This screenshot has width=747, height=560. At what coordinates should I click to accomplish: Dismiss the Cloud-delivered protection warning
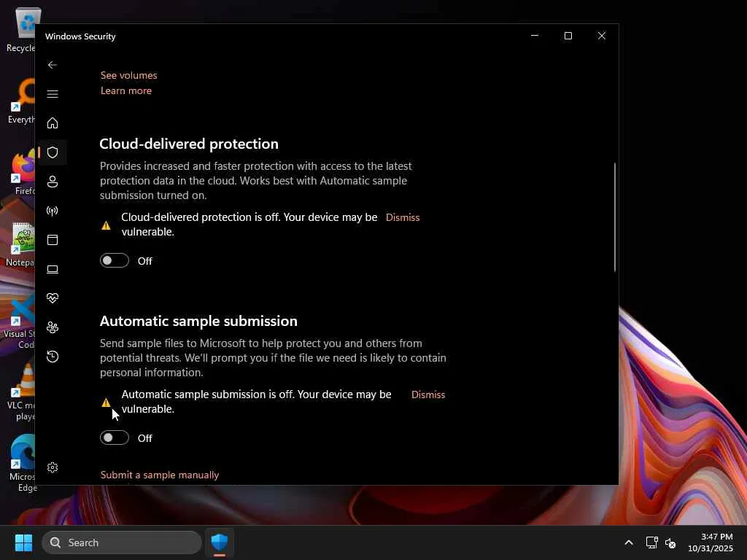(403, 217)
